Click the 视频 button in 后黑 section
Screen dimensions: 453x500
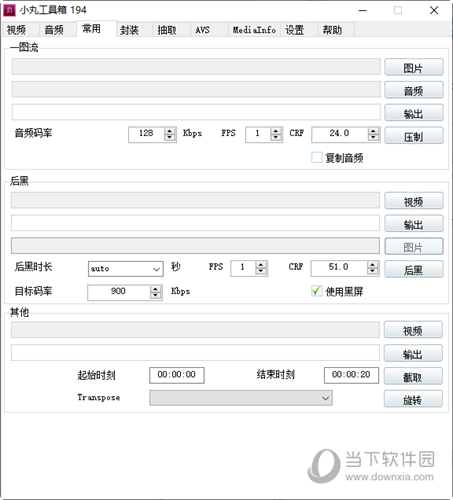click(x=414, y=201)
